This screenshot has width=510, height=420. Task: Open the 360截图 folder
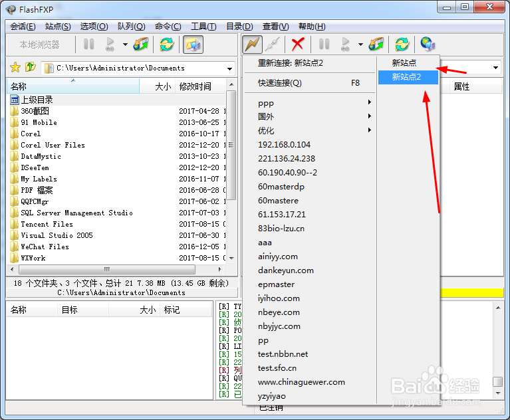point(35,111)
